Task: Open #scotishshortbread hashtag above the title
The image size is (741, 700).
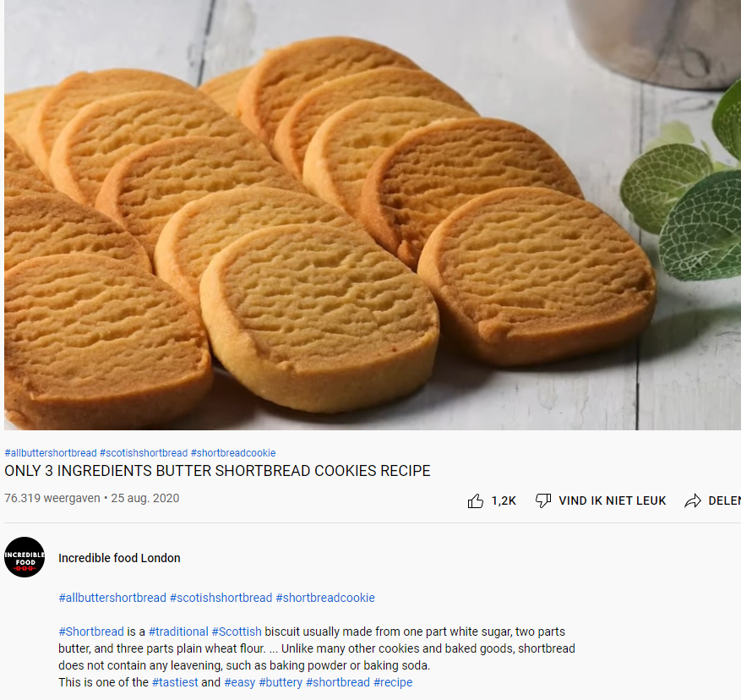Action: pos(144,453)
